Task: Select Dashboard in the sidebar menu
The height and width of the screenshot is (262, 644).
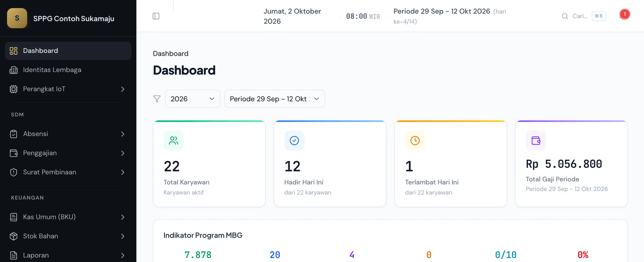Action: (68, 51)
